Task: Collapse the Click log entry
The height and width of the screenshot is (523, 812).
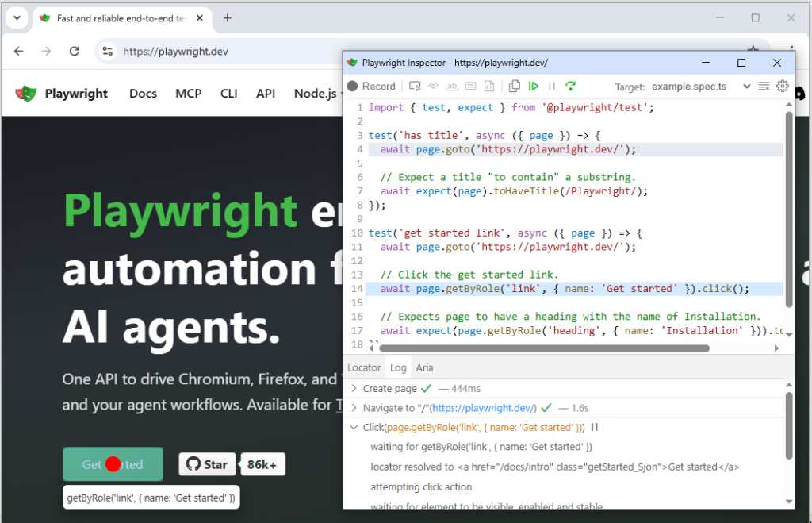Action: pyautogui.click(x=354, y=427)
